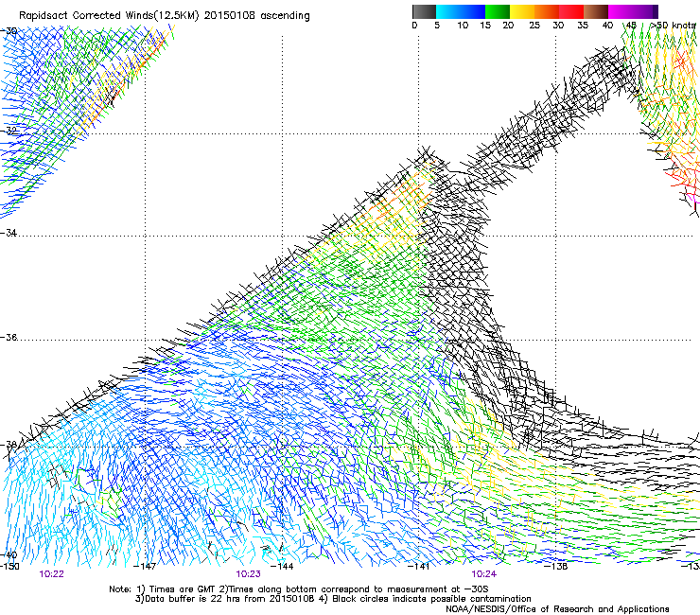The height and width of the screenshot is (615, 700).
Task: Click the '-144' longitude axis label
Action: (283, 567)
